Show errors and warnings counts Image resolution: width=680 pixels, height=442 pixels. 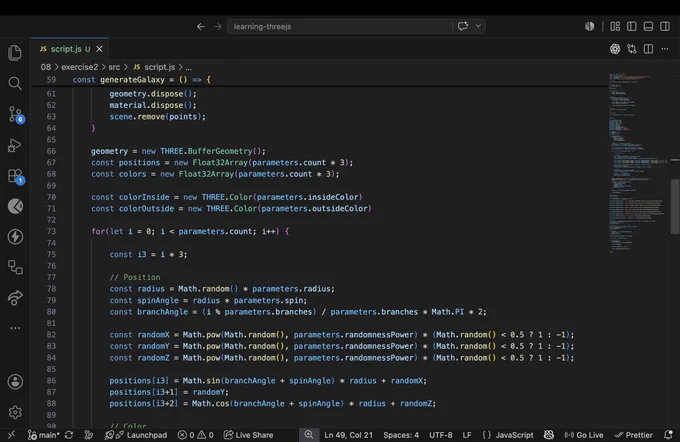196,435
